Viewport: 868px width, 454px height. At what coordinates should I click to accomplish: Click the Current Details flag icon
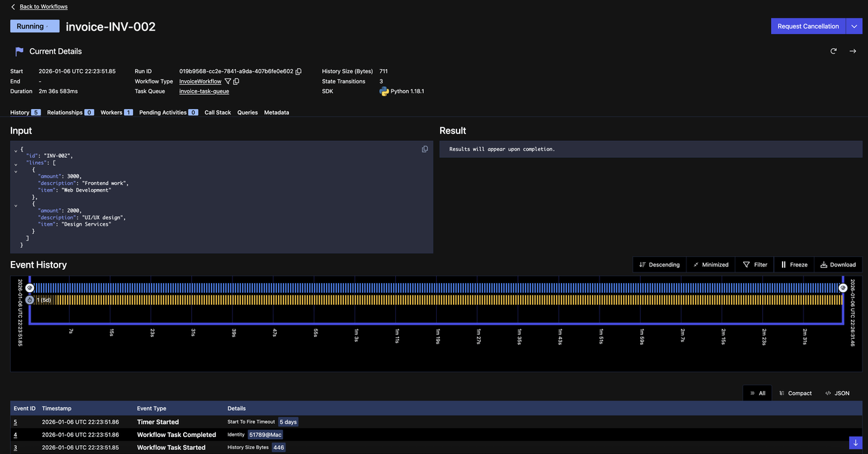[x=20, y=51]
